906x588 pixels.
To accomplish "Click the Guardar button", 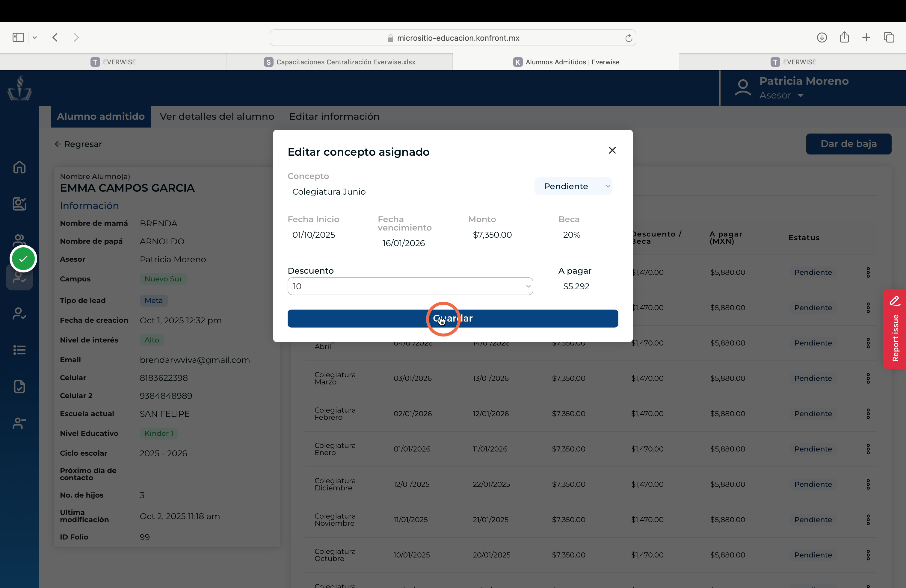I will (453, 318).
